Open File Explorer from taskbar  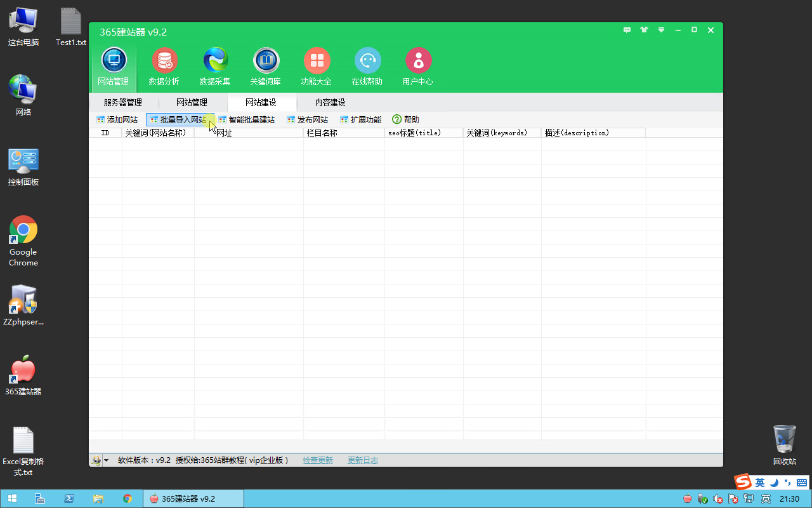coord(98,498)
